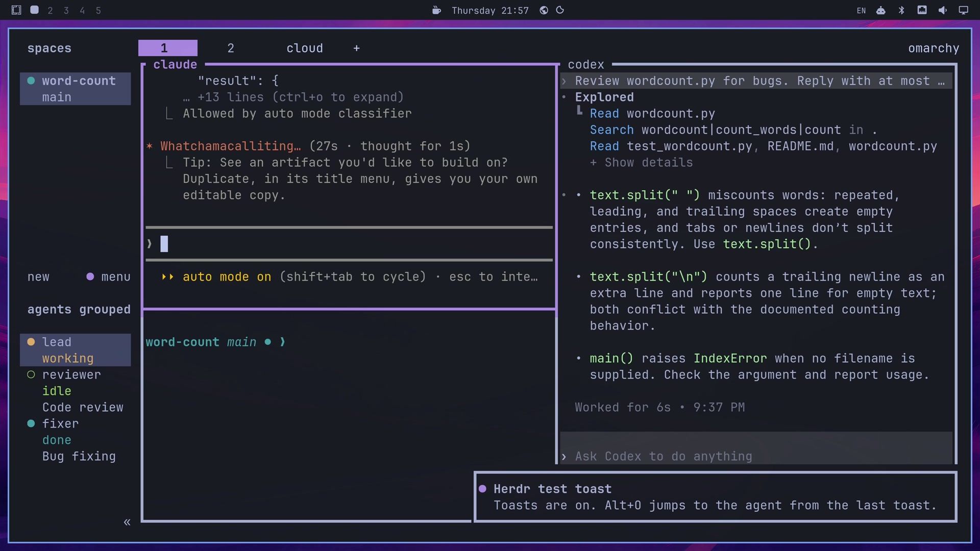Click the globe icon next to clock
980x551 pixels.
point(544,10)
